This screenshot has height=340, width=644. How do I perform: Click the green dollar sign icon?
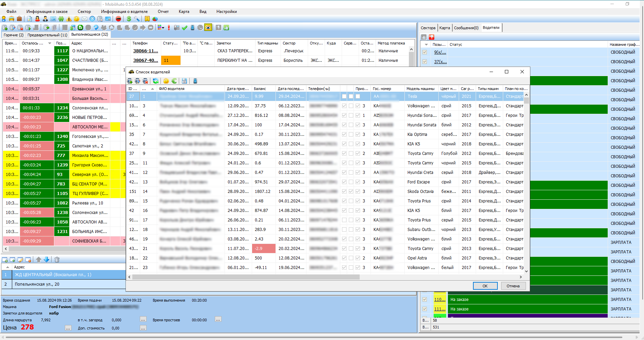[x=129, y=19]
